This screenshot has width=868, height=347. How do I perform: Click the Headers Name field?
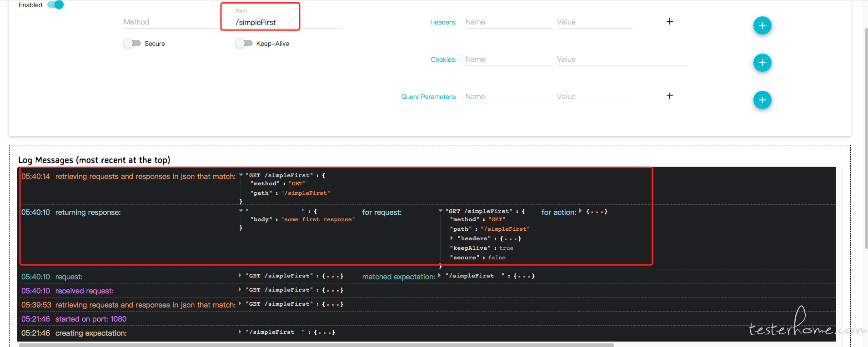coord(508,22)
